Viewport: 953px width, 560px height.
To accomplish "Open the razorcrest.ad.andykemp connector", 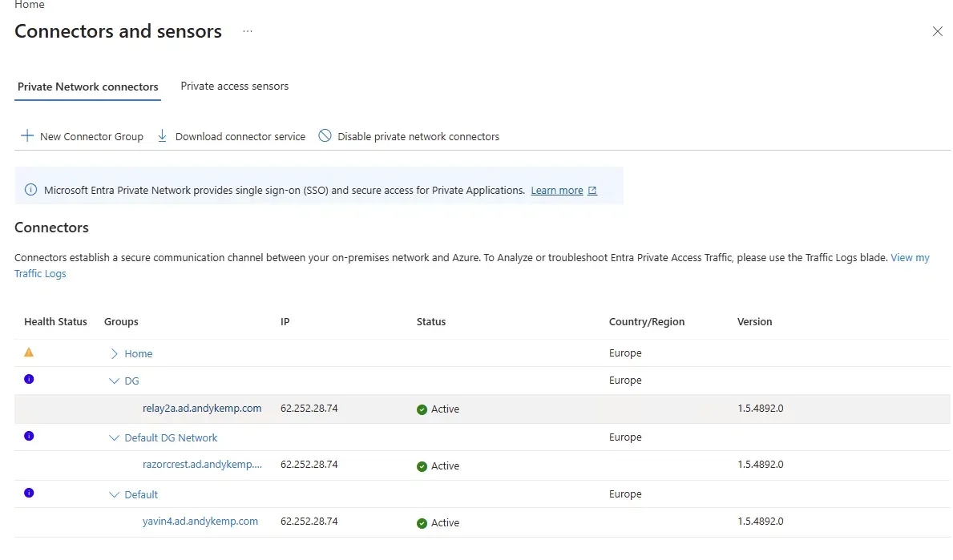I will point(203,465).
